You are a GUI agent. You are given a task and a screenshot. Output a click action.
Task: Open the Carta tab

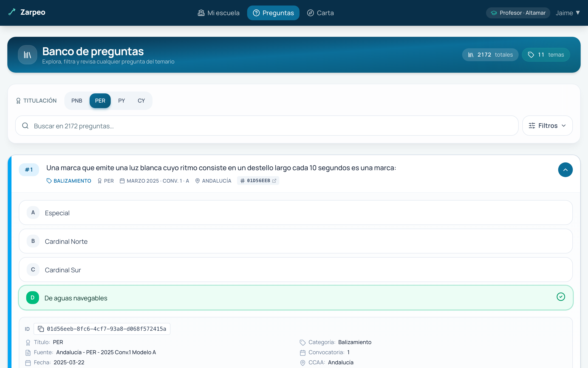(x=320, y=13)
